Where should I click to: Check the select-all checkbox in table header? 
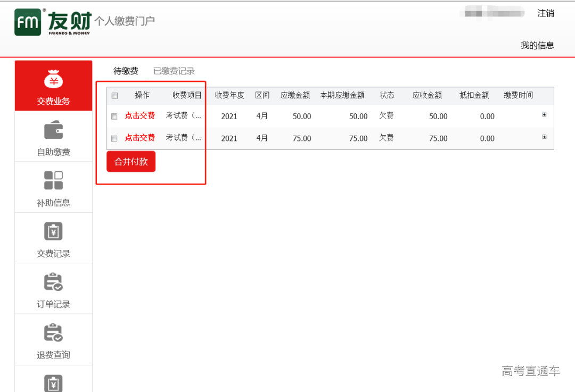114,94
